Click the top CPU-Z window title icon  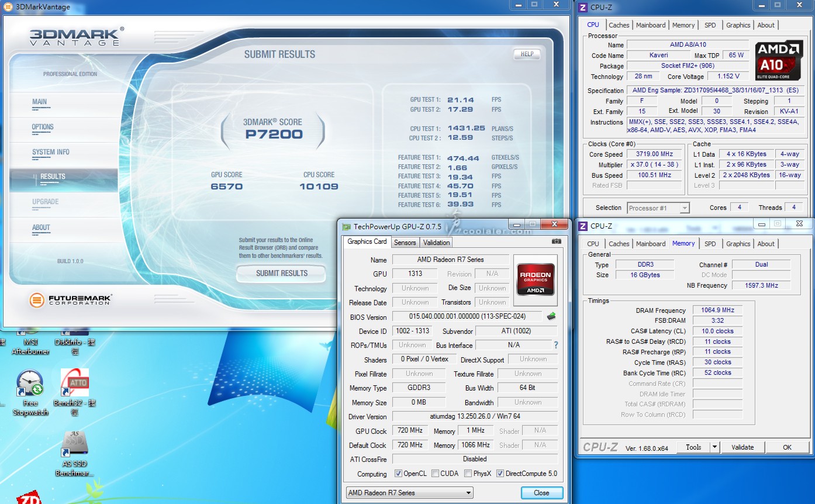click(583, 7)
